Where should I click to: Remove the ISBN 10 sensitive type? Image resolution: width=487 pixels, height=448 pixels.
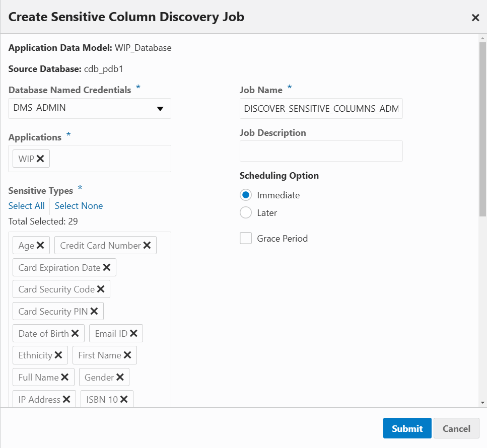coord(123,399)
